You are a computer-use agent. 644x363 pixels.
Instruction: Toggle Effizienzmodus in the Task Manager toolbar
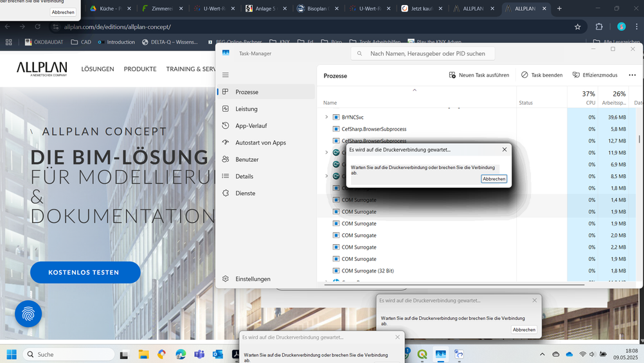tap(595, 75)
